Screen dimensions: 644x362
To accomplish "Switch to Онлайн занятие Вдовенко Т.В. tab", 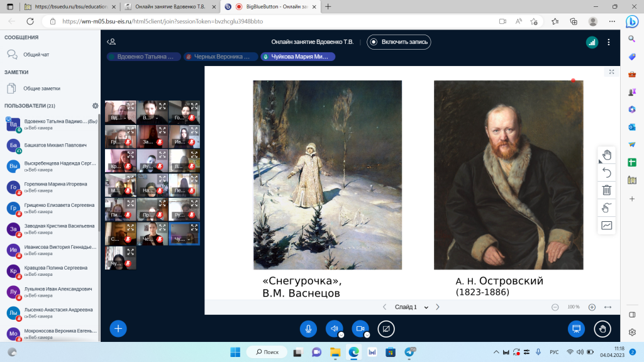I will (170, 6).
